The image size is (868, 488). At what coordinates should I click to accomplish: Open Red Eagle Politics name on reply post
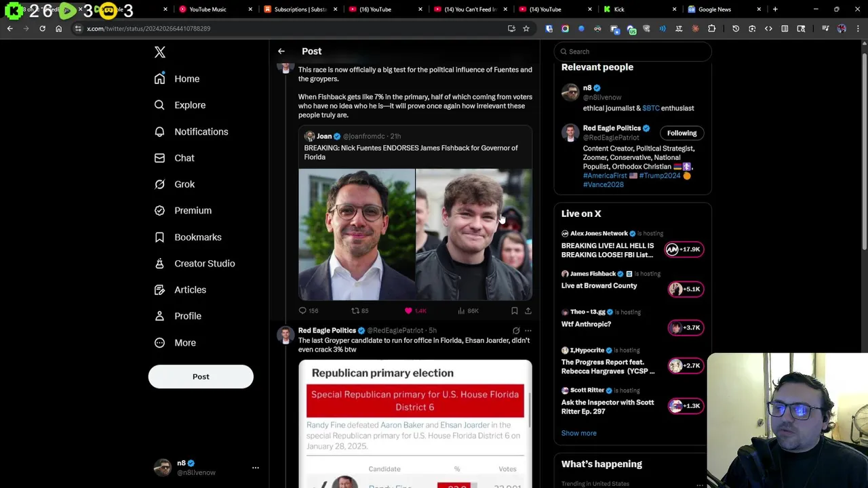(x=327, y=331)
